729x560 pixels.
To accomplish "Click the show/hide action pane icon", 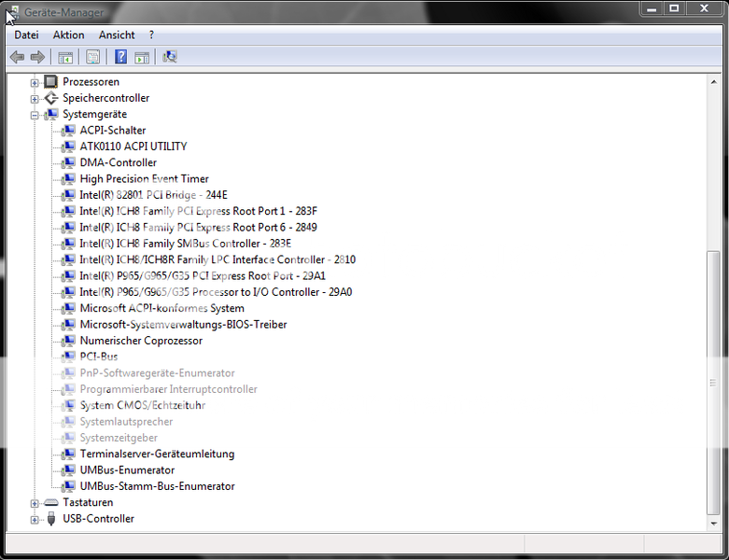I will 142,57.
